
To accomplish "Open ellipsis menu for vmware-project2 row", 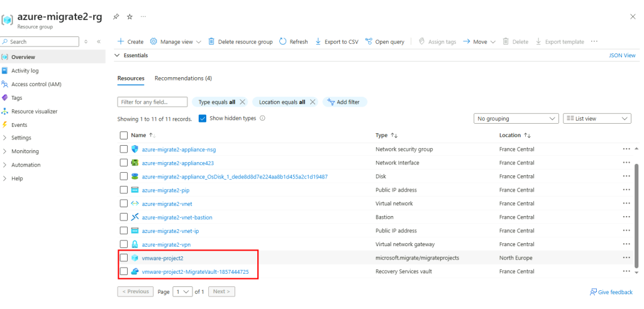I will click(626, 257).
